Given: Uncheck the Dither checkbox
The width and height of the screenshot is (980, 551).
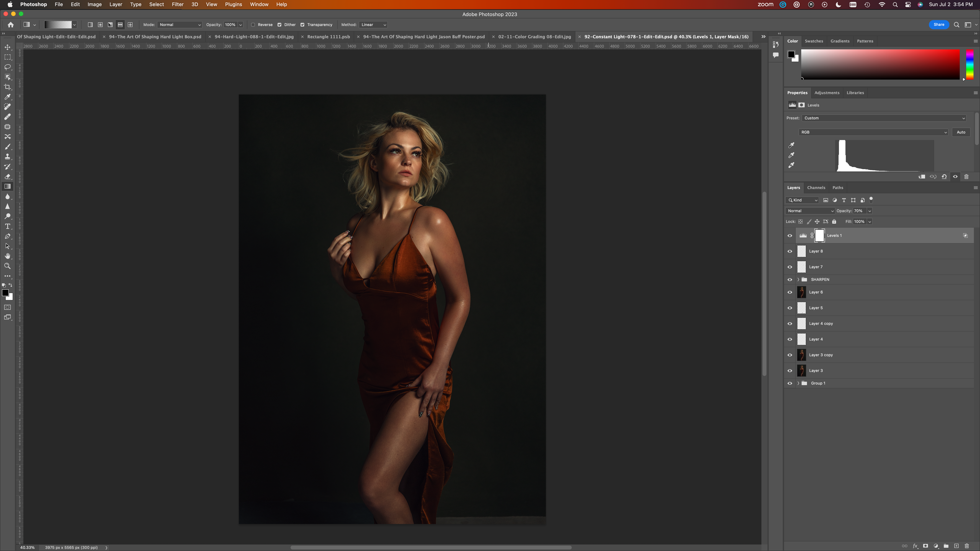Looking at the screenshot, I should tap(280, 25).
